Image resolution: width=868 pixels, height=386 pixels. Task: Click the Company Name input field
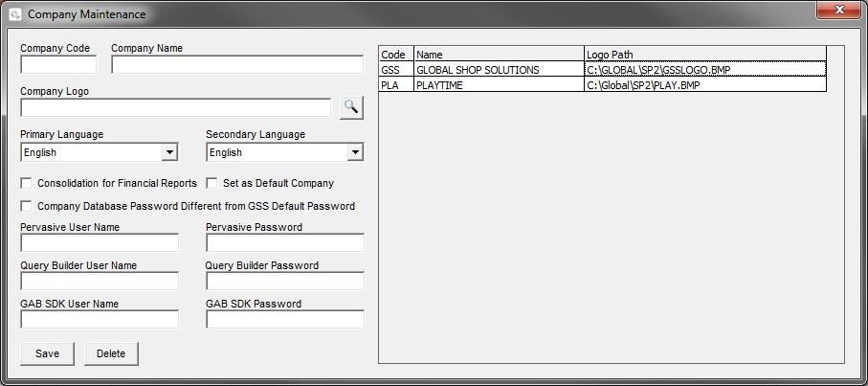click(x=237, y=64)
